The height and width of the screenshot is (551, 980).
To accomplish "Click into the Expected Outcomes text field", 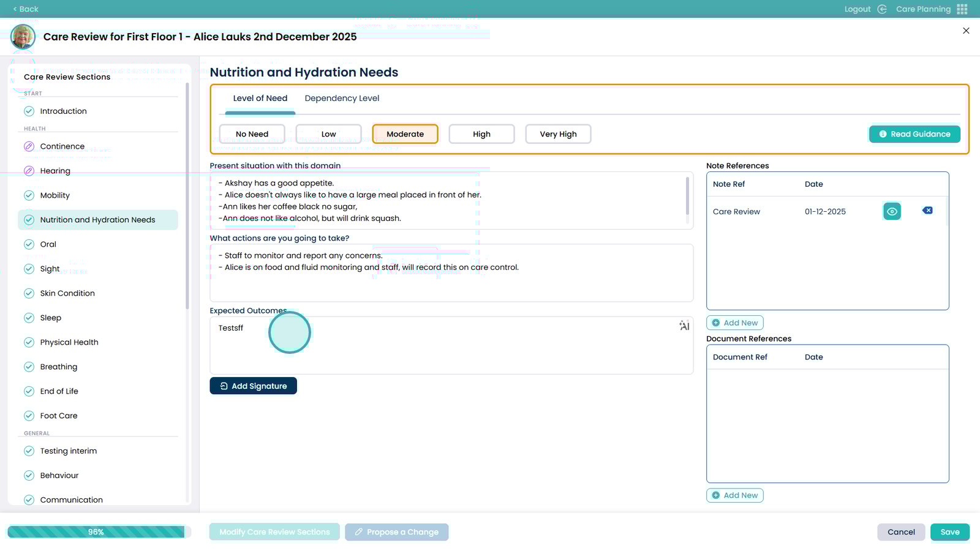I will (451, 349).
